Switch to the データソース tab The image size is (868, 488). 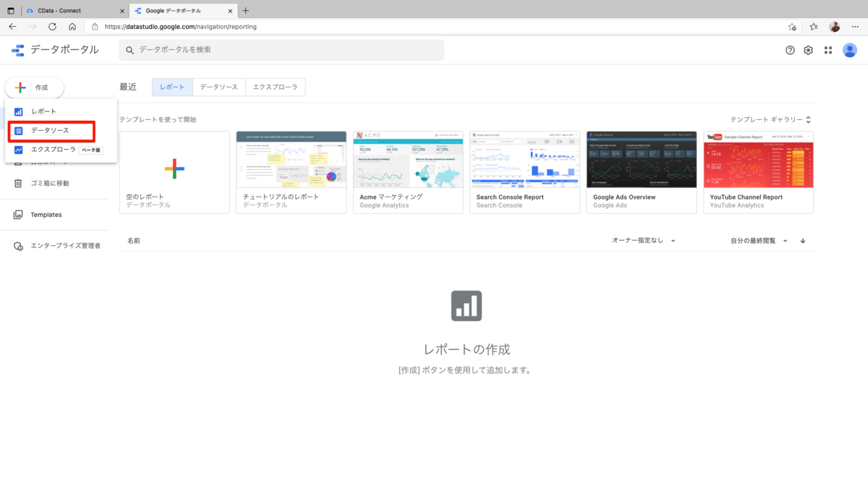click(x=219, y=87)
